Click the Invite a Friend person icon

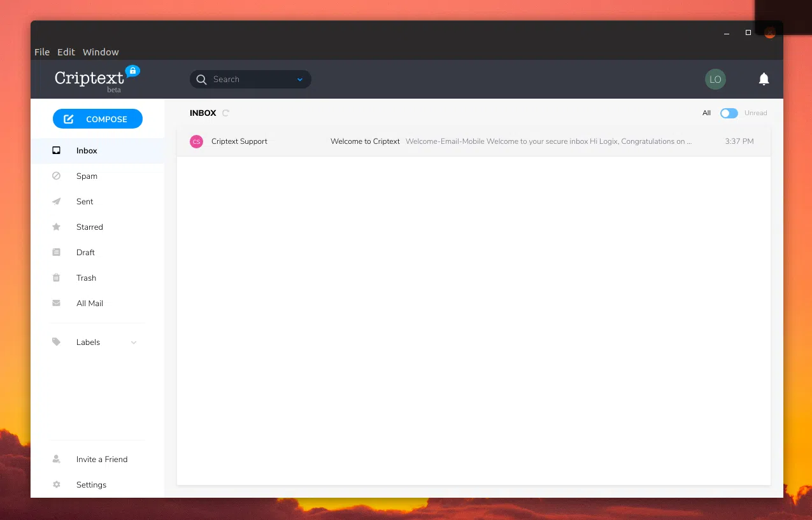pyautogui.click(x=56, y=460)
